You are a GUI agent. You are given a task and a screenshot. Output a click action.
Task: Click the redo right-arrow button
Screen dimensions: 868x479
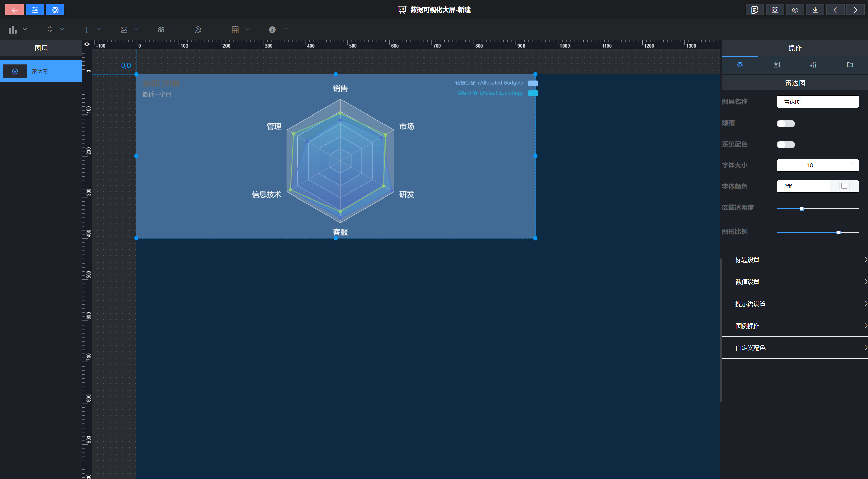(855, 10)
